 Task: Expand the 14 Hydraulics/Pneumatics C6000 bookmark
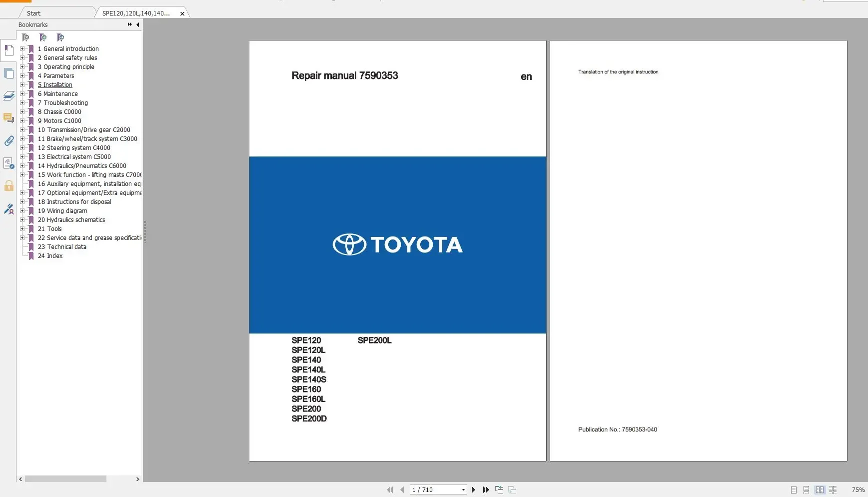pos(22,166)
